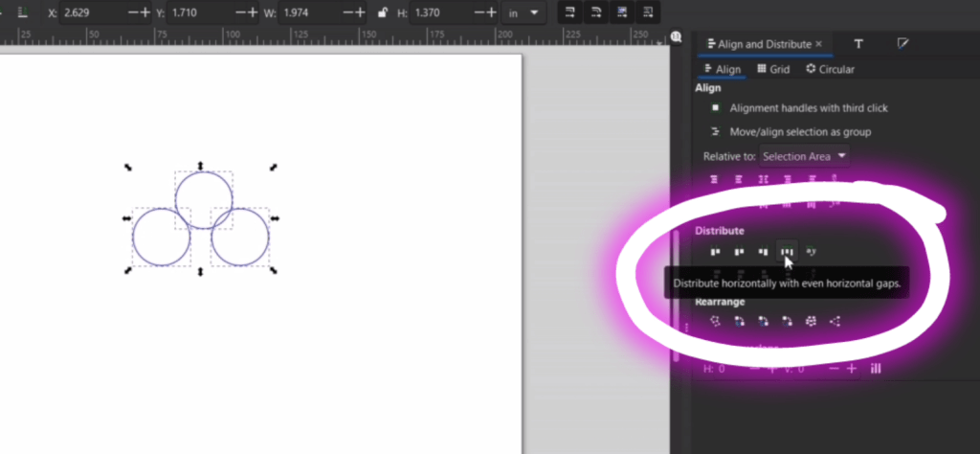Viewport: 980px width, 454px height.
Task: Open the Fill and Stroke panel tab icon
Action: pos(903,44)
